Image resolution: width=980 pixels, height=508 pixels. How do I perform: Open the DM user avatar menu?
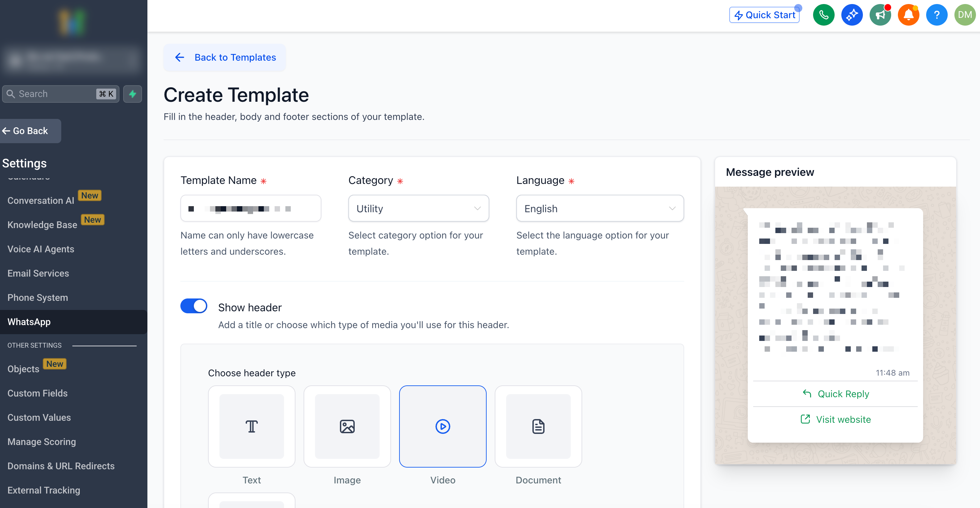[965, 15]
